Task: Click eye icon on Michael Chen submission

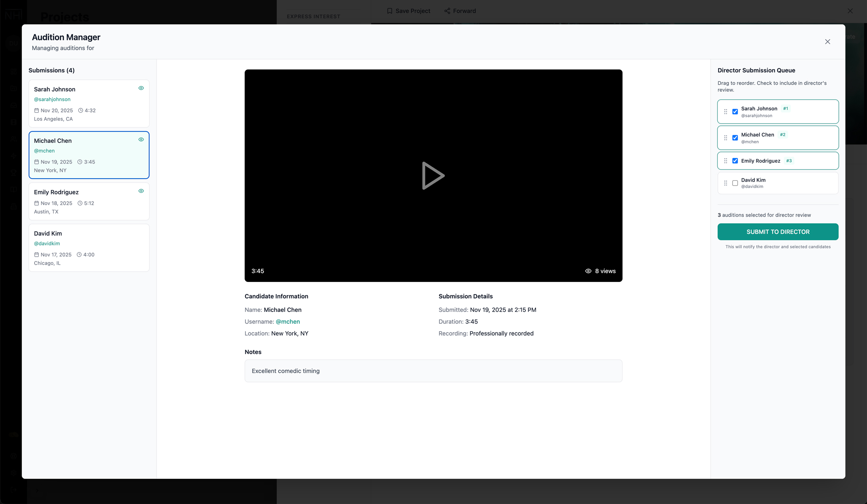Action: point(141,139)
